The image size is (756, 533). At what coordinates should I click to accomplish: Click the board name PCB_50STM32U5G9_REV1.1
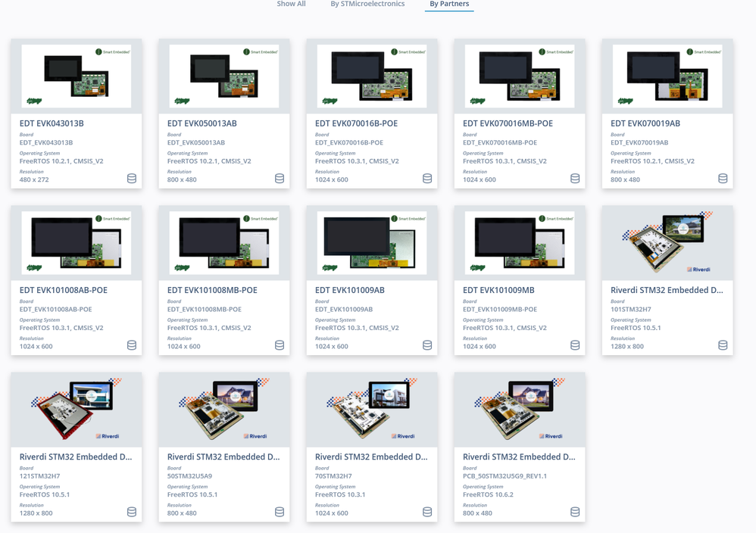[505, 476]
